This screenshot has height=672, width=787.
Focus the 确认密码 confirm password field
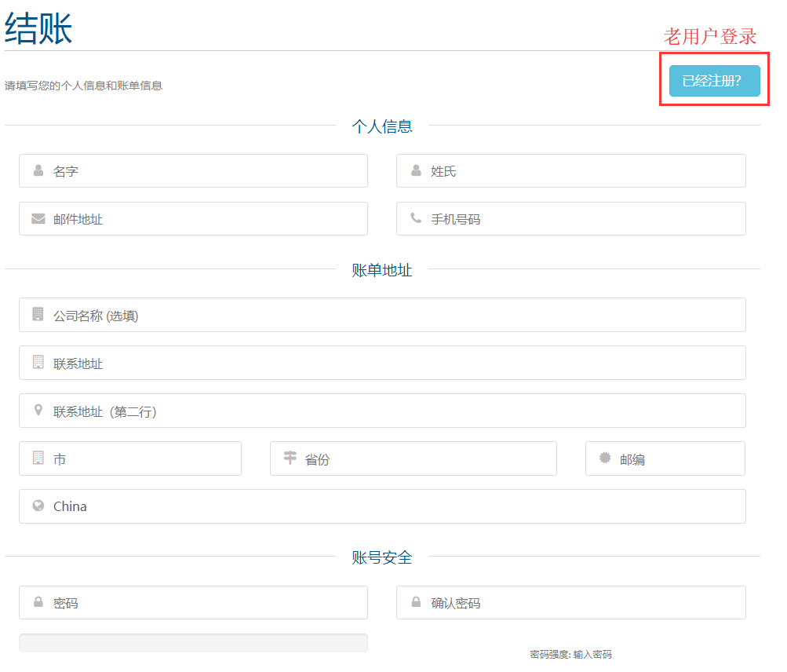(x=581, y=603)
